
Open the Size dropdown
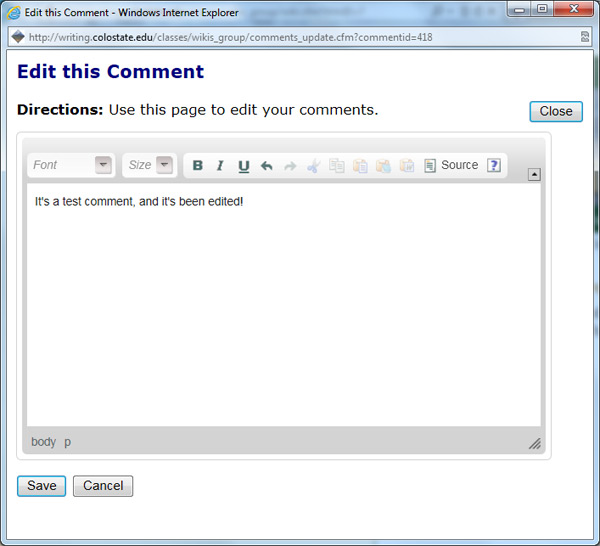pyautogui.click(x=150, y=165)
